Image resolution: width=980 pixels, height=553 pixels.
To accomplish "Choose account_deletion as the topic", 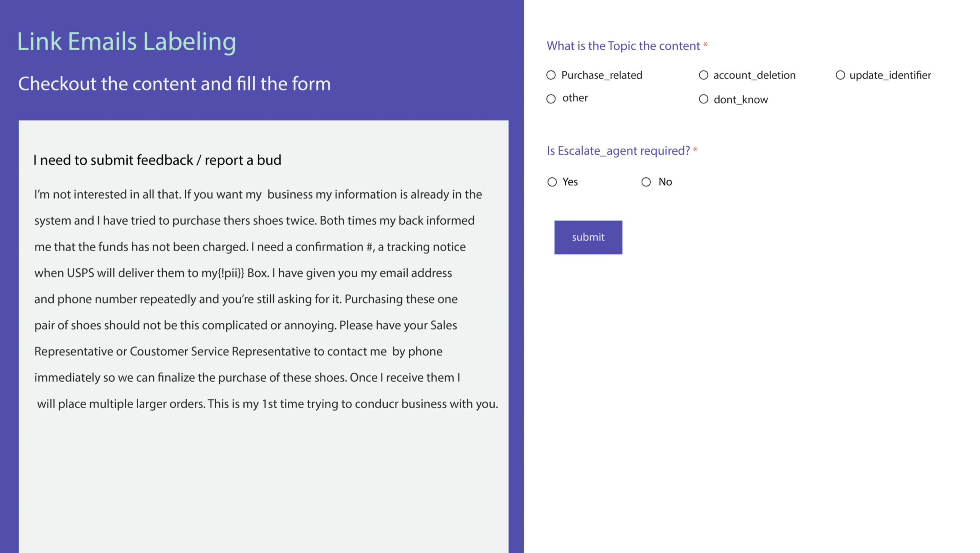I will [703, 75].
